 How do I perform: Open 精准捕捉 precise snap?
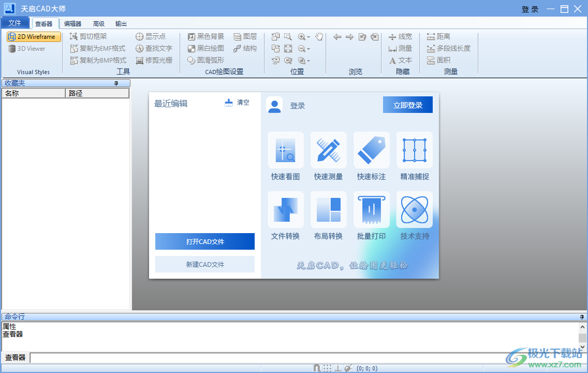pyautogui.click(x=415, y=156)
